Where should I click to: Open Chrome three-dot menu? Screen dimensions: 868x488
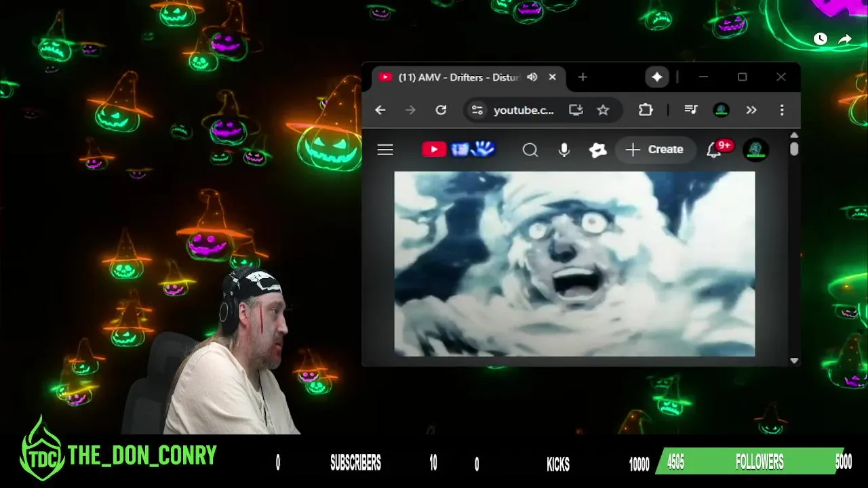coord(782,110)
